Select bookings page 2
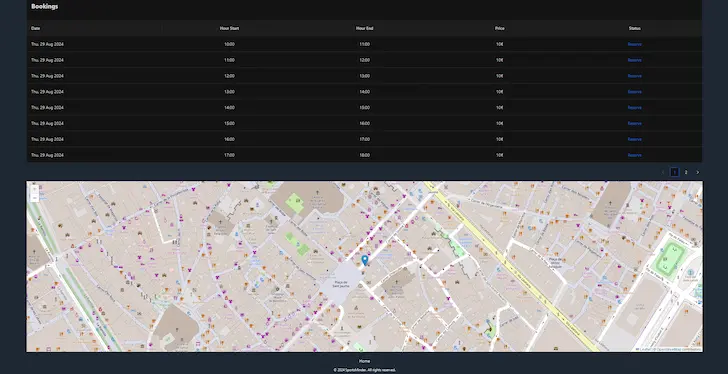 (686, 172)
